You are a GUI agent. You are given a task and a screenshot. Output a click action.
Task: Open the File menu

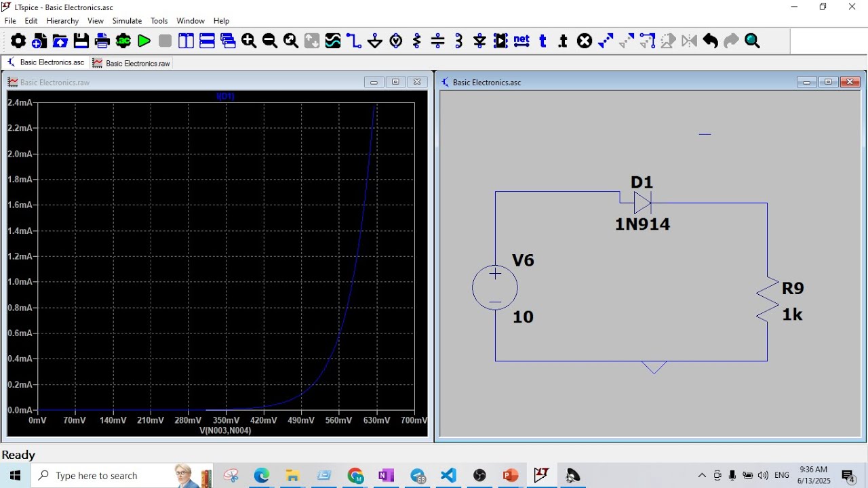point(10,21)
